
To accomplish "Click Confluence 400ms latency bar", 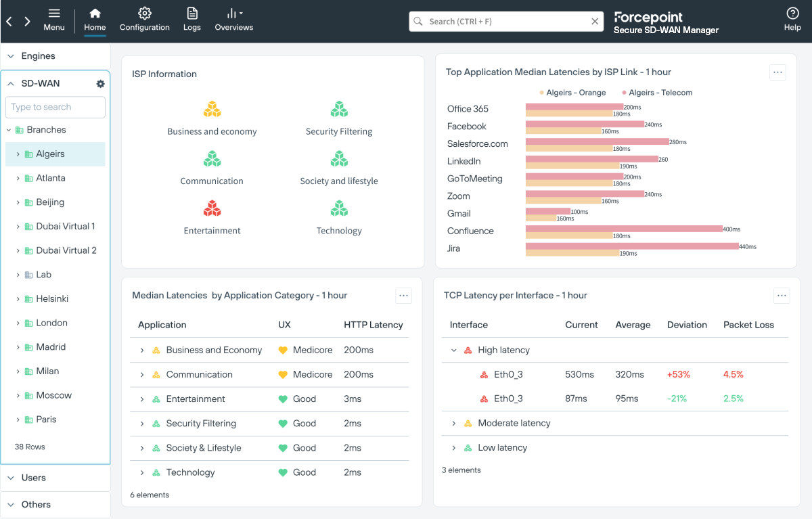I will (x=624, y=229).
